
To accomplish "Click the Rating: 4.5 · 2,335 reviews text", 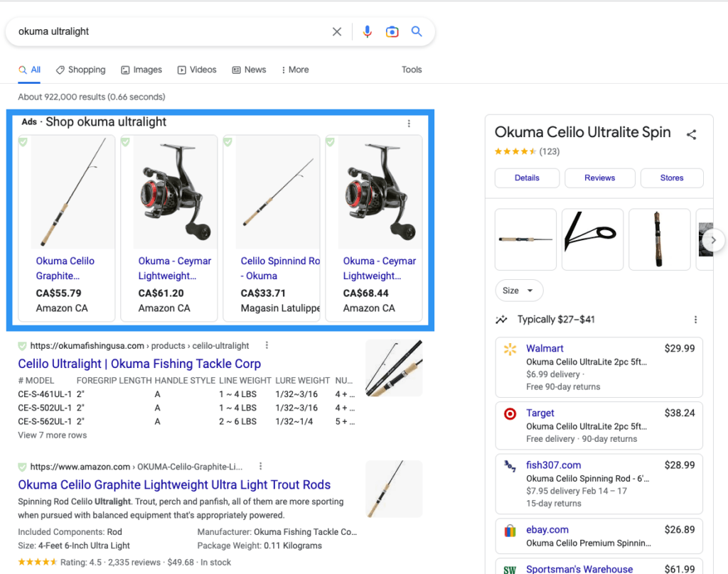I will 110,563.
